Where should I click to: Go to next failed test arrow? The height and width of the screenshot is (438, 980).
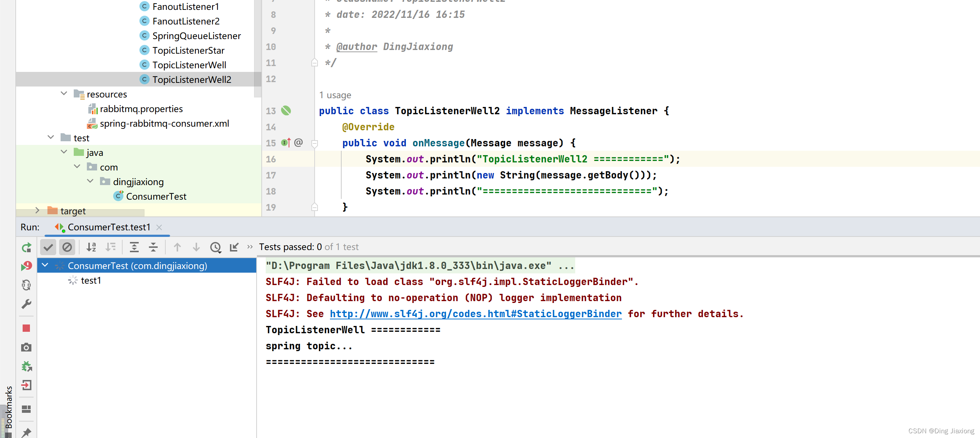(x=196, y=247)
